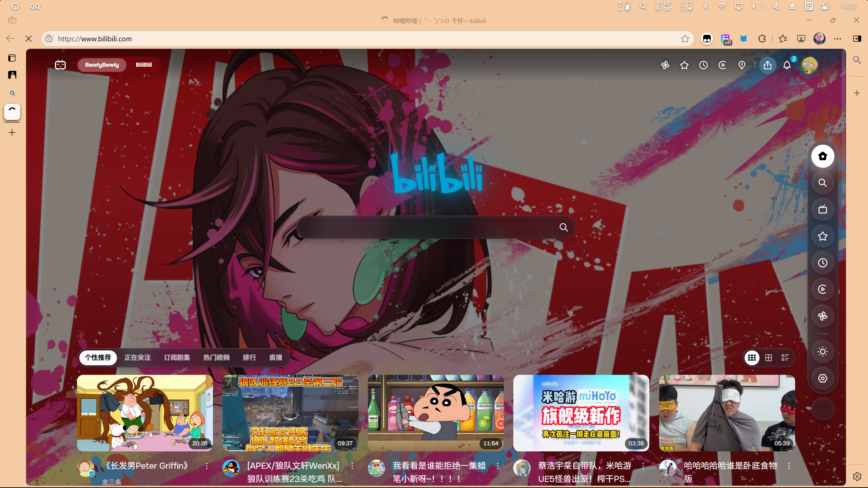Viewport: 868px width, 488px height.
Task: Open favorites star icon in top bar
Action: tap(684, 65)
